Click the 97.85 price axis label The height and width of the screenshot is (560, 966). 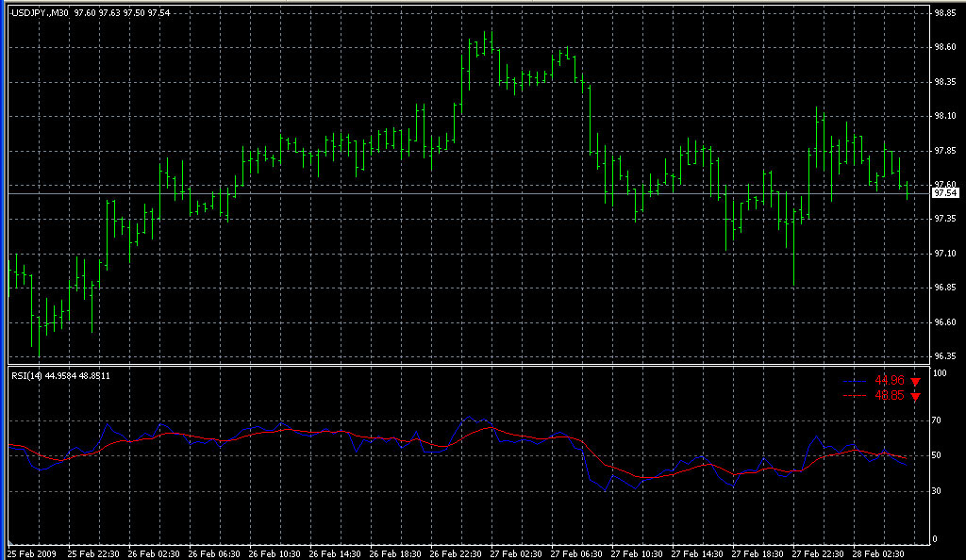point(945,150)
